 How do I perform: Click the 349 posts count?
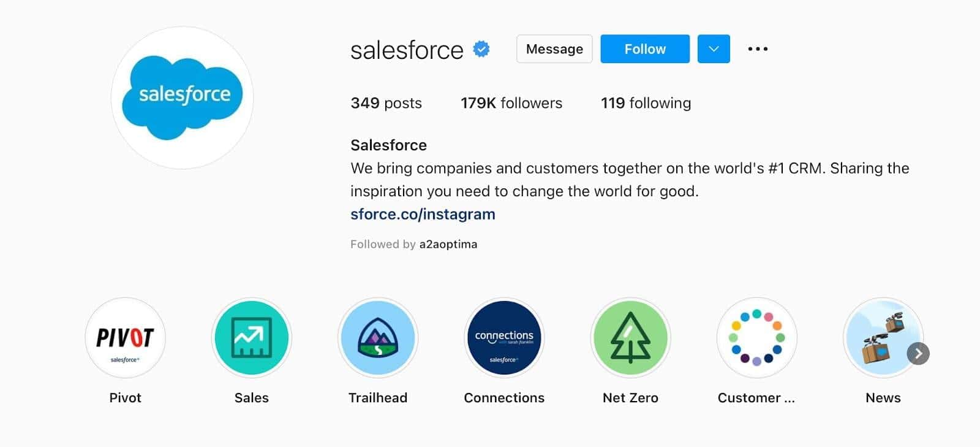tap(386, 103)
